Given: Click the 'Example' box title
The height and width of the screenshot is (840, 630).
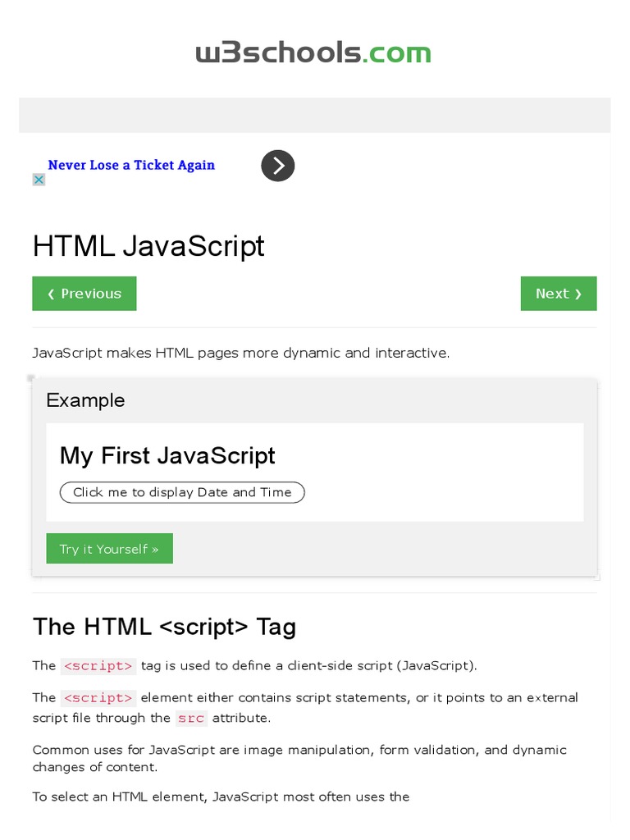Looking at the screenshot, I should (x=85, y=400).
